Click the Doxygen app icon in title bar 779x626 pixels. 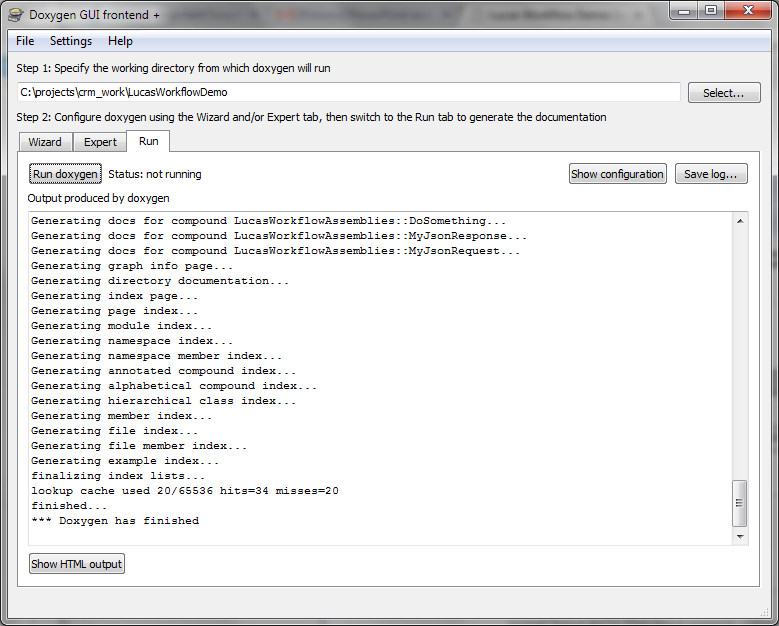click(15, 15)
